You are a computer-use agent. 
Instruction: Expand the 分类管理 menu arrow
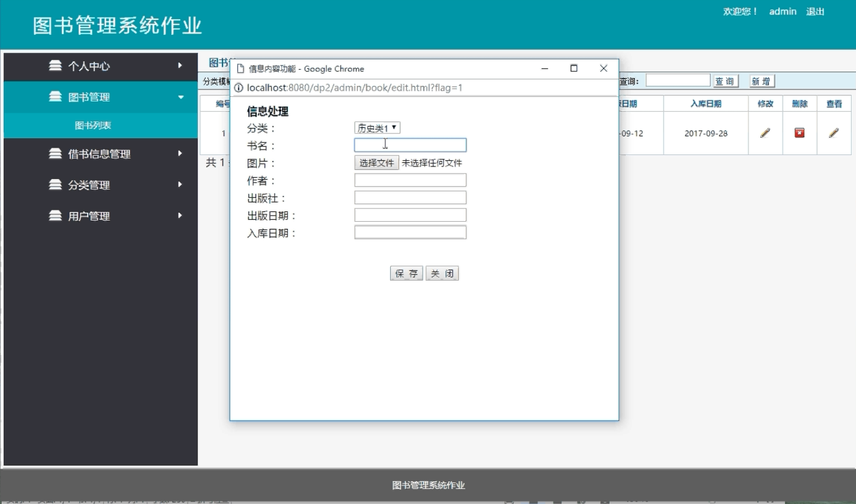180,184
